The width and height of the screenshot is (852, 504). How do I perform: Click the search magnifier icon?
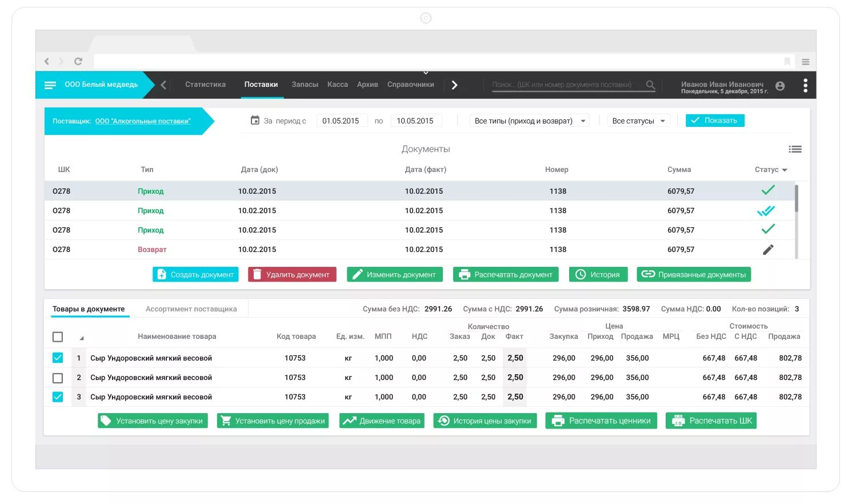point(650,85)
